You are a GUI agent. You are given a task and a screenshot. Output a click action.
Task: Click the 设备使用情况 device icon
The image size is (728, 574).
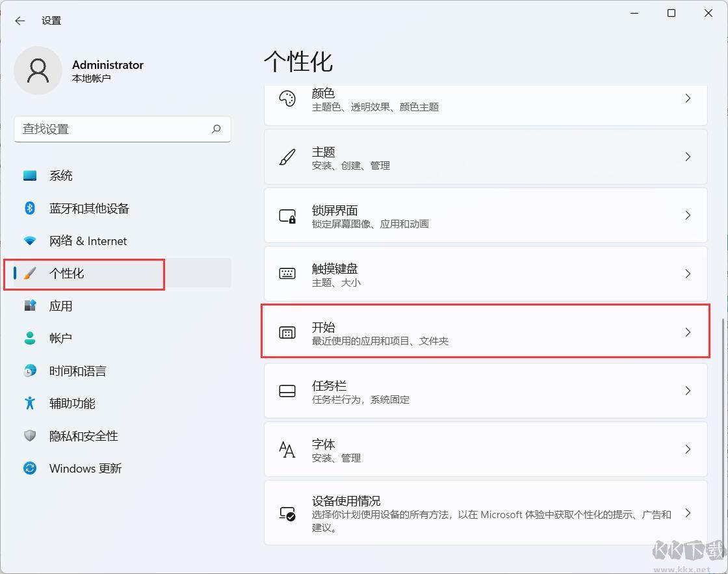pos(287,514)
